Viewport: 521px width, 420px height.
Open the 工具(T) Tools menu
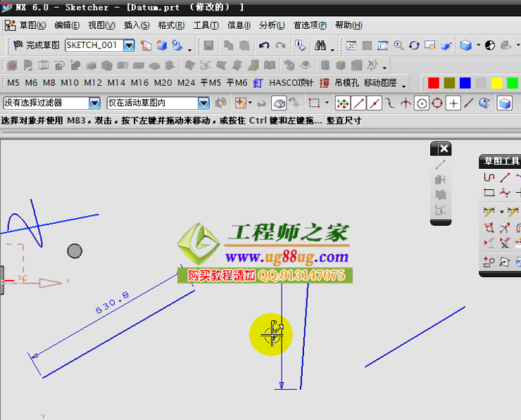click(206, 25)
